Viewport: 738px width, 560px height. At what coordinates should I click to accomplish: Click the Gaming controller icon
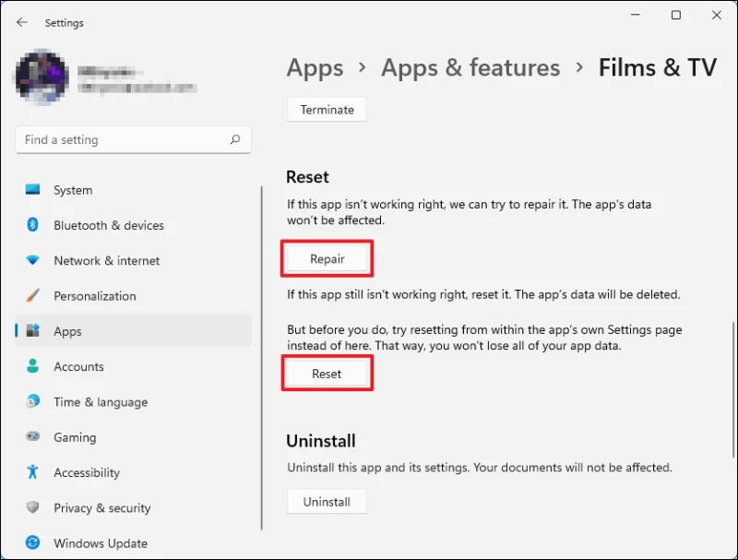tap(33, 437)
